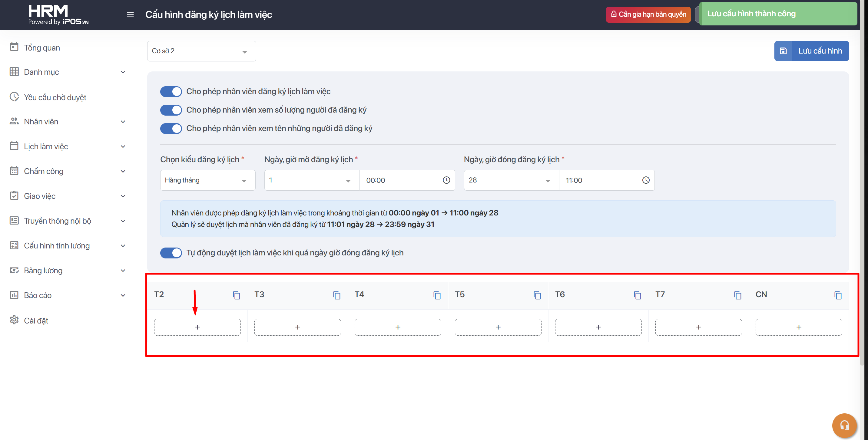Click clock icon in closing time field
The image size is (868, 440).
coord(646,180)
